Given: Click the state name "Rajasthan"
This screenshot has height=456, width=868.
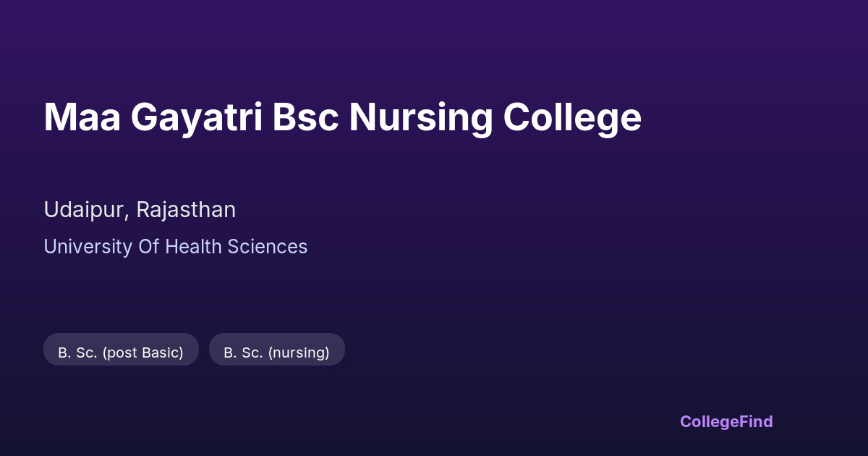Looking at the screenshot, I should click(186, 210).
